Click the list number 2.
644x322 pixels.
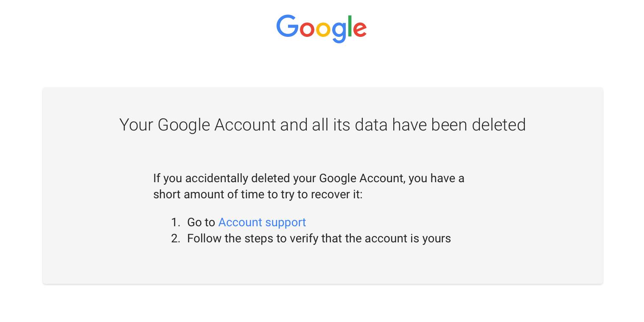point(176,238)
